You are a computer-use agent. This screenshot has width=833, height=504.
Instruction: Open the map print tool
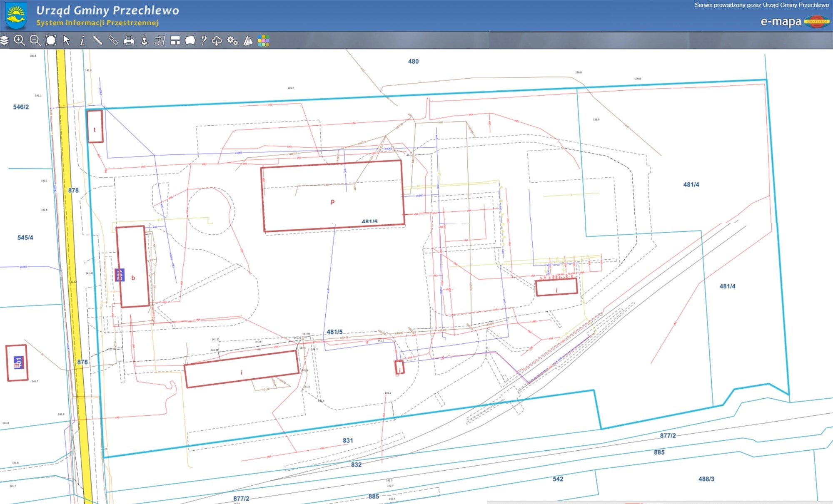(129, 40)
